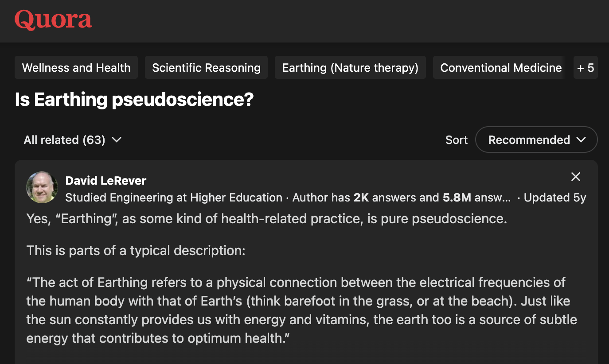Expand the Recommended sort dropdown
Screen dimensions: 609x364
click(536, 140)
